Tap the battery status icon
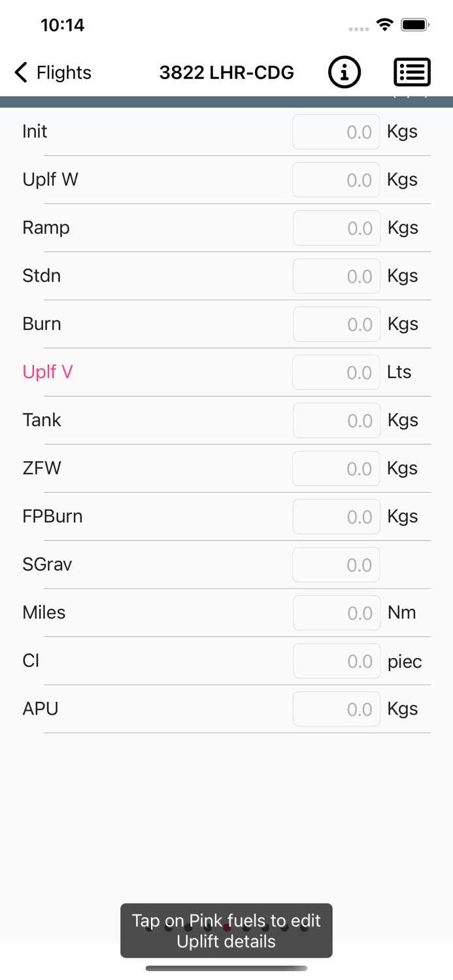This screenshot has height=980, width=453. click(414, 25)
